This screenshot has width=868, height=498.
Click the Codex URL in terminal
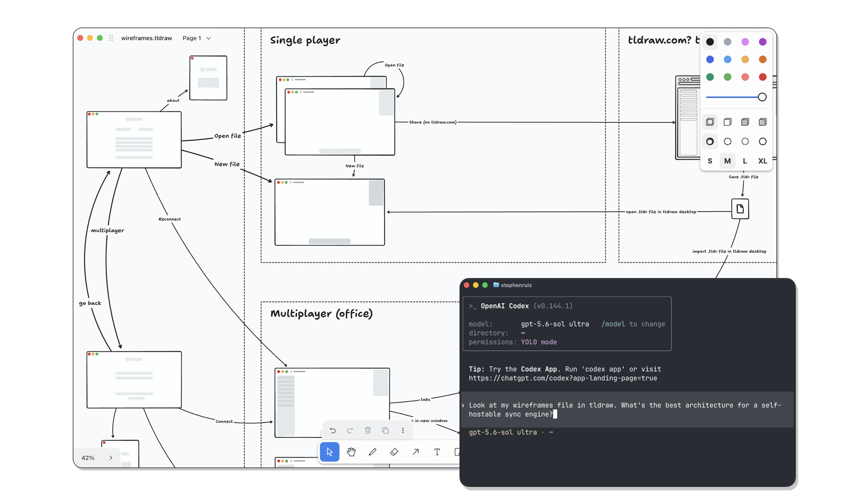[563, 378]
